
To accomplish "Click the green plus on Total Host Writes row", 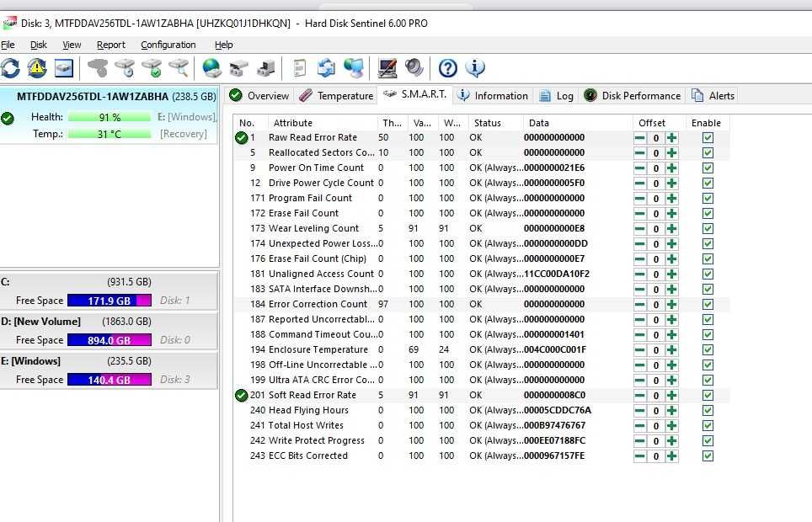I will click(671, 426).
